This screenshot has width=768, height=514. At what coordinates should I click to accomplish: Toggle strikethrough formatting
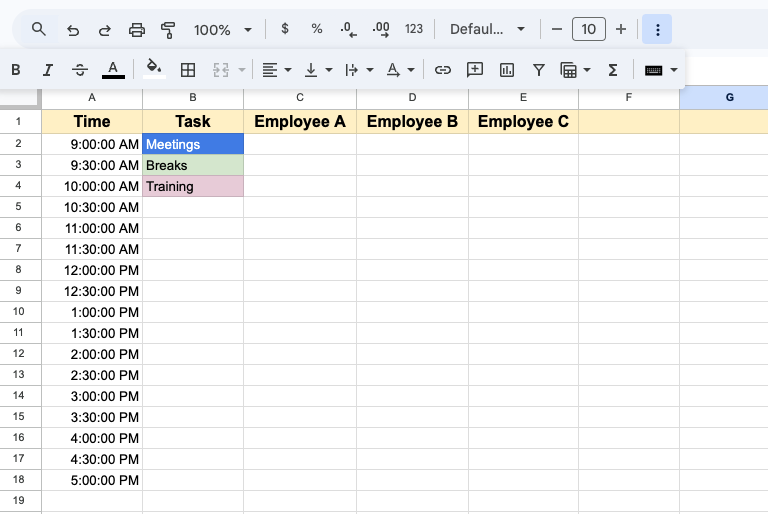point(80,70)
